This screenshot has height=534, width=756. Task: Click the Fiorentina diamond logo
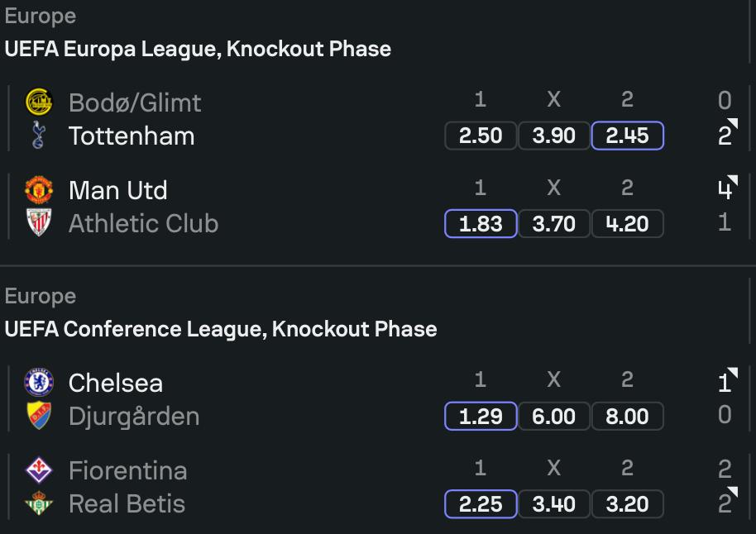point(39,470)
